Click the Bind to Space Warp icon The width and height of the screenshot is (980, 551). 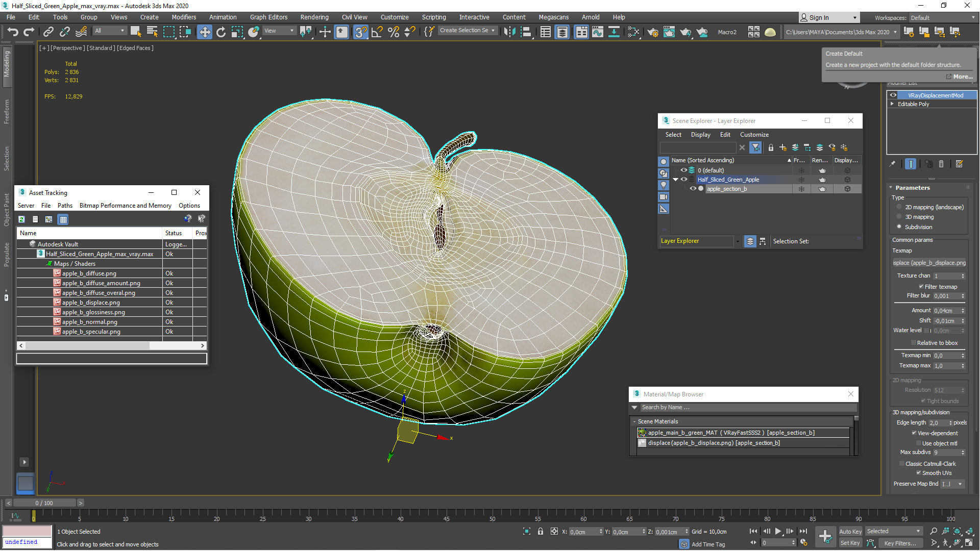pos(81,32)
